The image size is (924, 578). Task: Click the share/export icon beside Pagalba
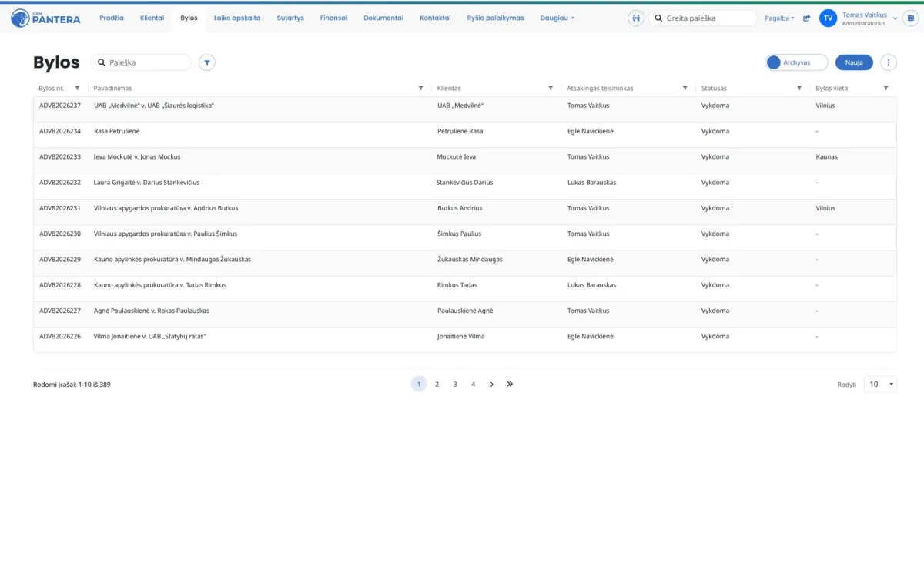[x=806, y=18]
